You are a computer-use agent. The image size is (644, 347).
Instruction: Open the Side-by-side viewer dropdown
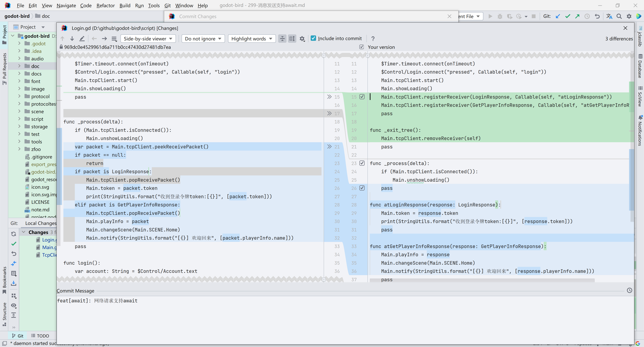point(148,39)
